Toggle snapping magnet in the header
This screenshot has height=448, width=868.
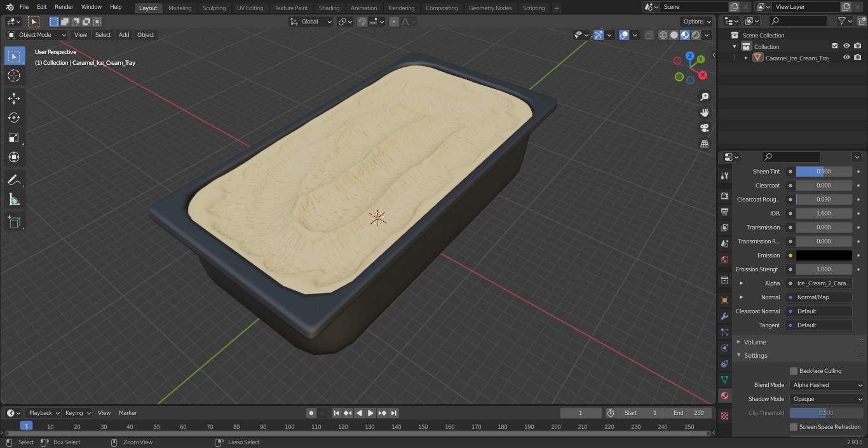point(362,22)
